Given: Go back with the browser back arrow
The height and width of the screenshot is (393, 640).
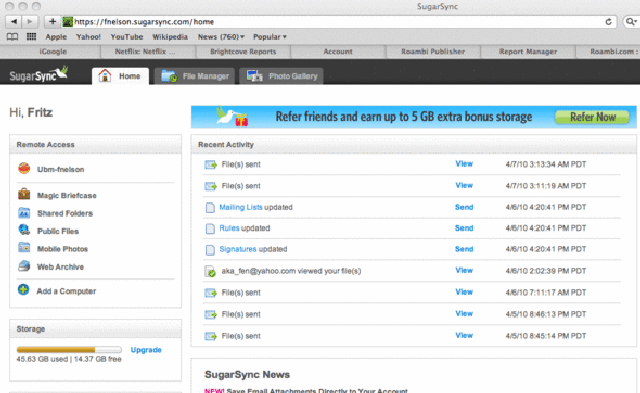Looking at the screenshot, I should [13, 22].
